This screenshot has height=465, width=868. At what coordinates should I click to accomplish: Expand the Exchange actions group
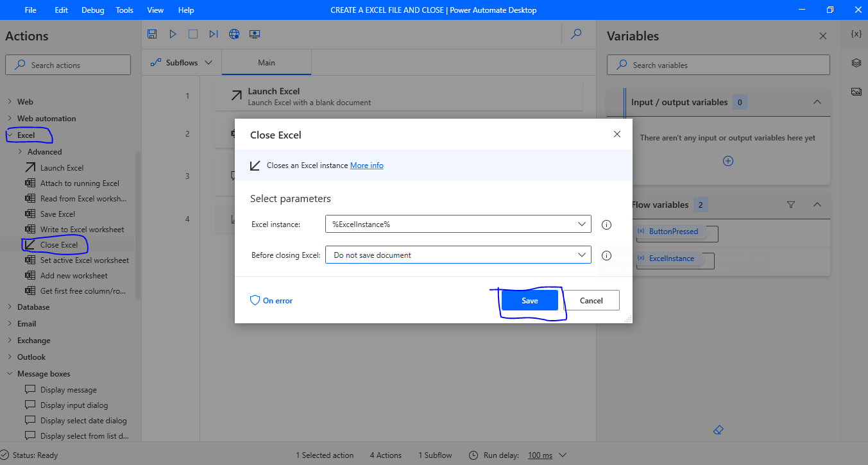tap(10, 341)
